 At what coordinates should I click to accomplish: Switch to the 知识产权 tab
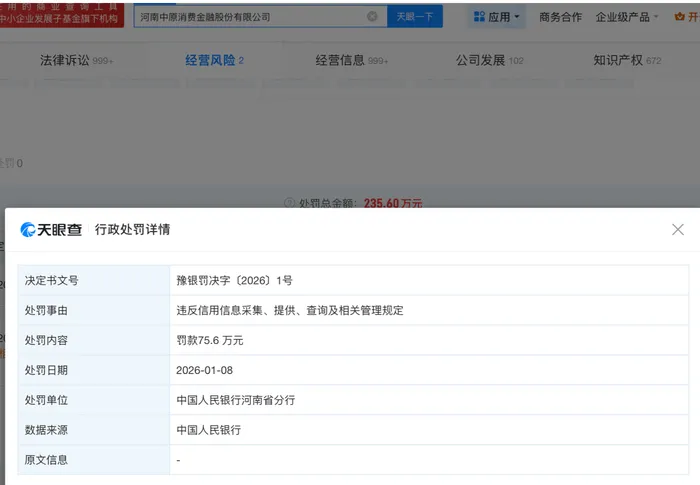627,60
